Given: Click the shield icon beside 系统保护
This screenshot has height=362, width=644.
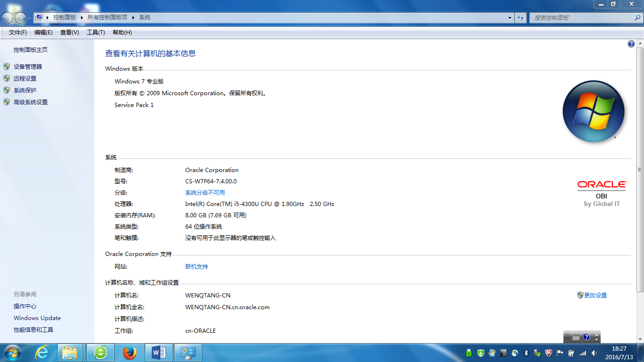Looking at the screenshot, I should pyautogui.click(x=7, y=90).
